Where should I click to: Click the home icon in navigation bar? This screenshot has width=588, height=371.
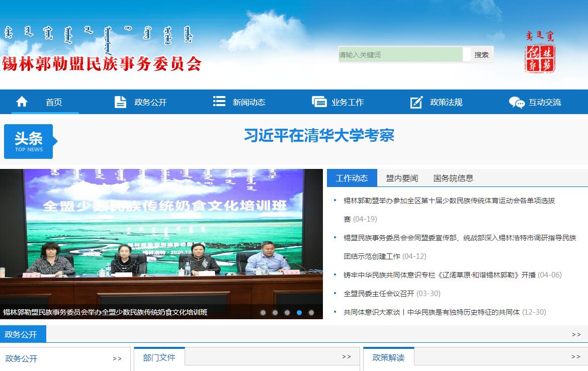pyautogui.click(x=22, y=102)
